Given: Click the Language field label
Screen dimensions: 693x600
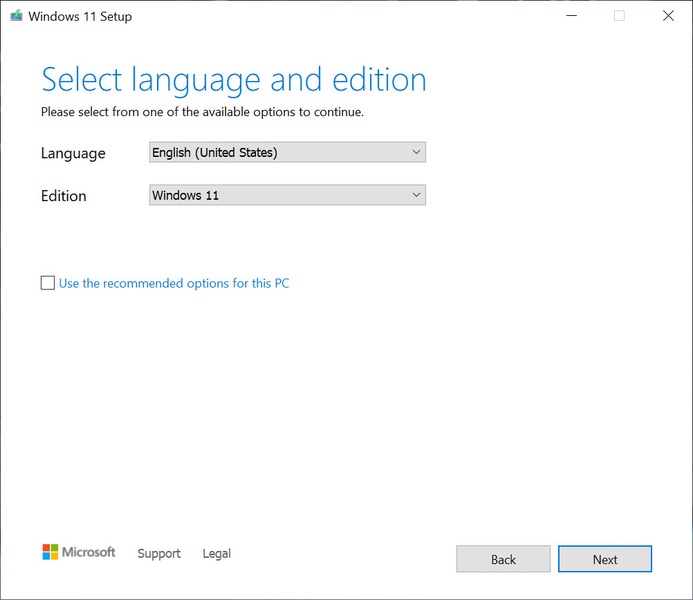Looking at the screenshot, I should (73, 153).
